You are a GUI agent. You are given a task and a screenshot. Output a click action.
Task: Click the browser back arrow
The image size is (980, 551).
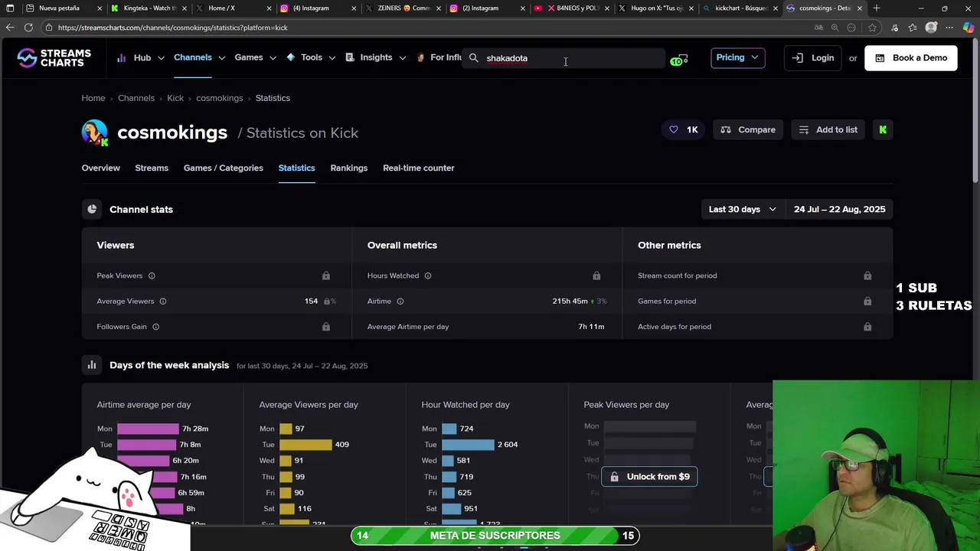coord(10,28)
